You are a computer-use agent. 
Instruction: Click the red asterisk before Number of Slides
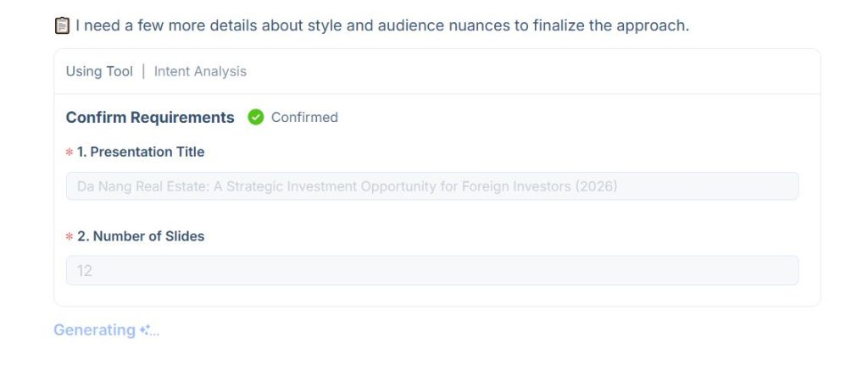70,237
